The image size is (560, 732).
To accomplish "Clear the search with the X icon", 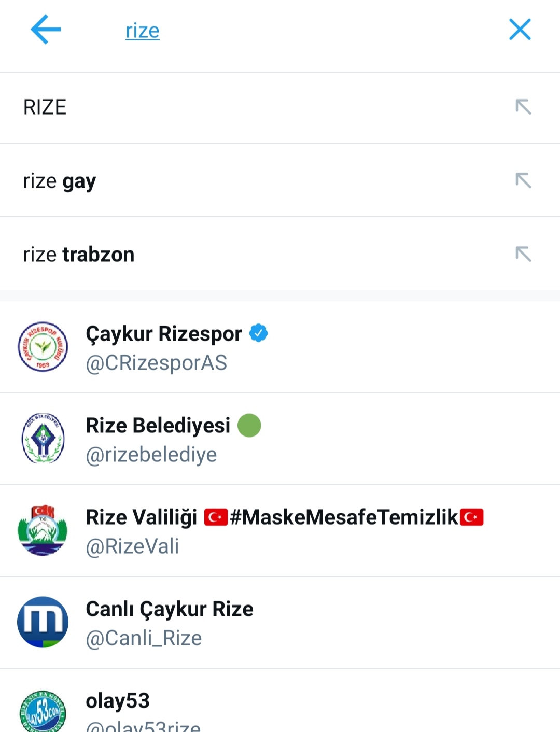I will coord(520,30).
